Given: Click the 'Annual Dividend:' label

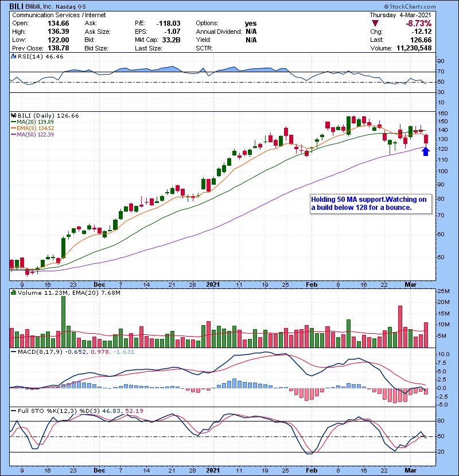Looking at the screenshot, I should (219, 32).
